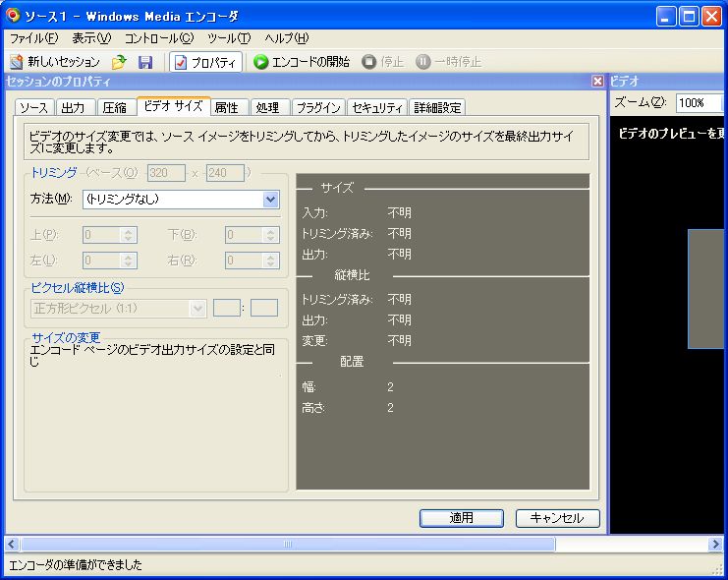Click the open session folder icon
This screenshot has width=728, height=580.
(x=120, y=62)
